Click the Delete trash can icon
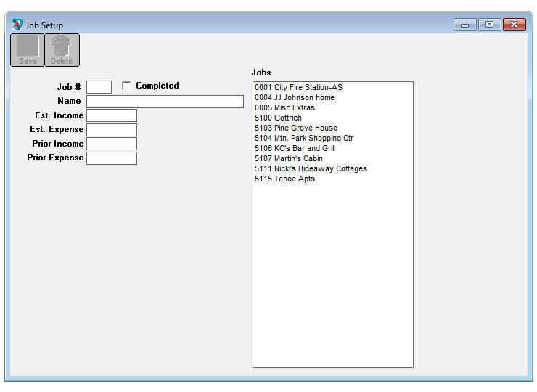Image resolution: width=537 pixels, height=392 pixels. point(62,49)
